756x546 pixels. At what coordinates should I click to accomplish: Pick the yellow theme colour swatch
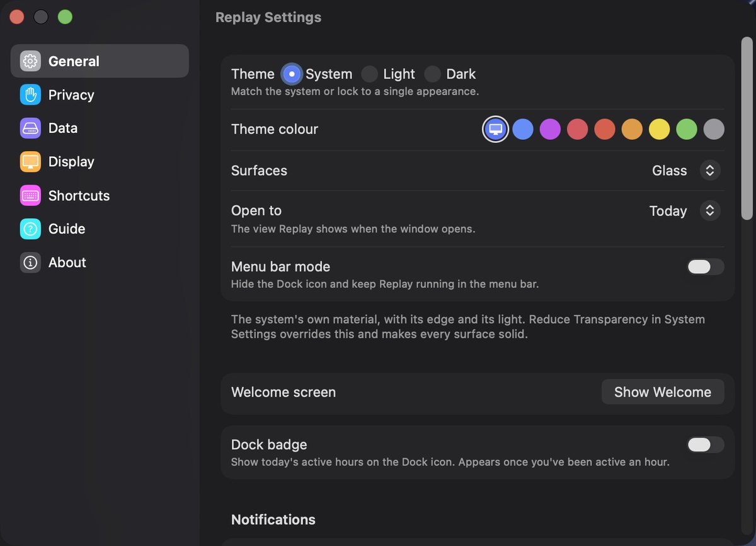660,130
